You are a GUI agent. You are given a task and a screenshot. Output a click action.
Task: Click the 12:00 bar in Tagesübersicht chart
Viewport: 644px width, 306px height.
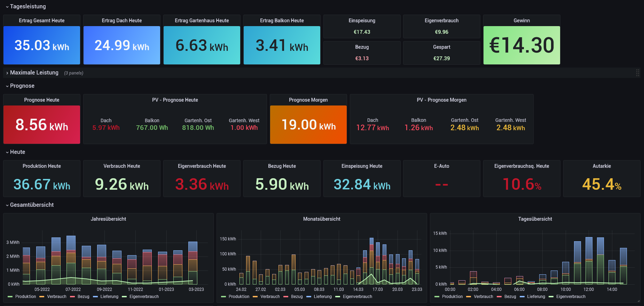click(589, 261)
